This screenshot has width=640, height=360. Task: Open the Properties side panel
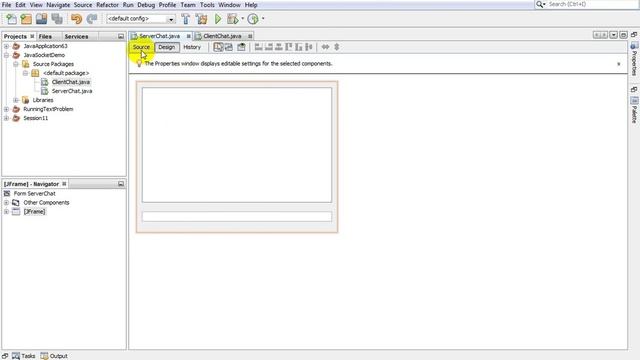coord(634,59)
